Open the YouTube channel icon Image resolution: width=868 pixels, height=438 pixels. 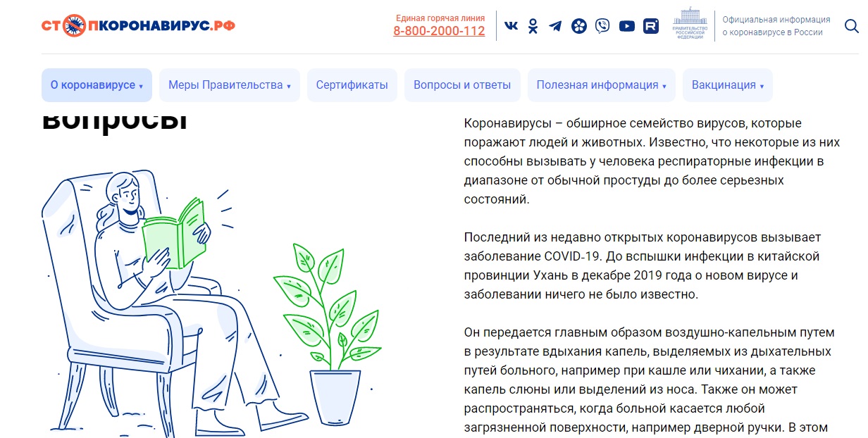[x=627, y=26]
